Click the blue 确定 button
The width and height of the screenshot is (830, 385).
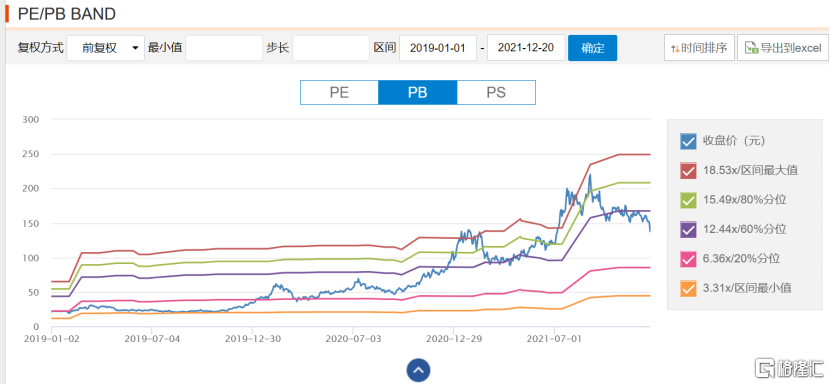tap(592, 48)
